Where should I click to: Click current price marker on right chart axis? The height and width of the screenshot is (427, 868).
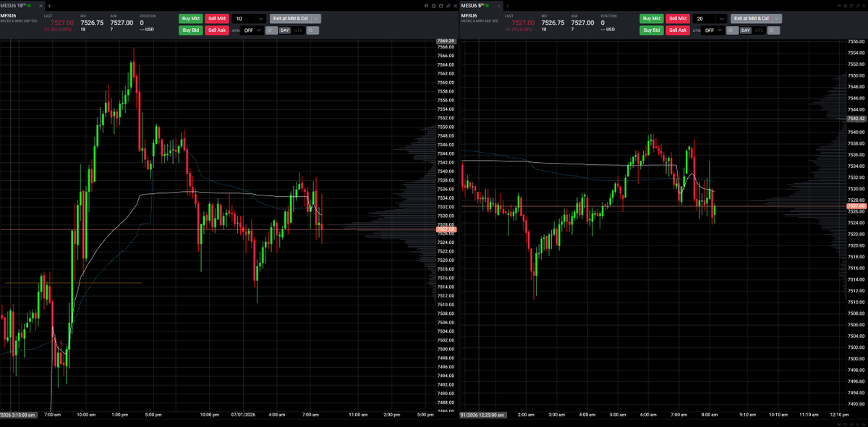tap(856, 206)
